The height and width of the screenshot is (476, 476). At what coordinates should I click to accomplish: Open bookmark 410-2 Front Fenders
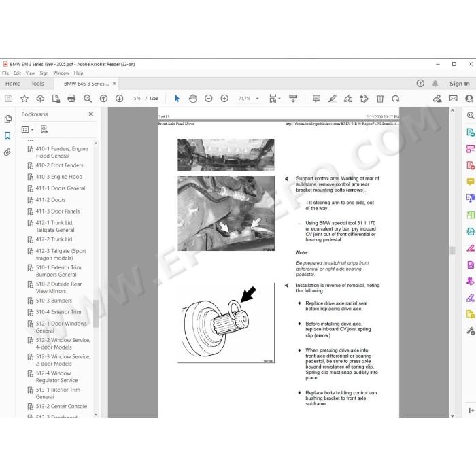pos(60,165)
